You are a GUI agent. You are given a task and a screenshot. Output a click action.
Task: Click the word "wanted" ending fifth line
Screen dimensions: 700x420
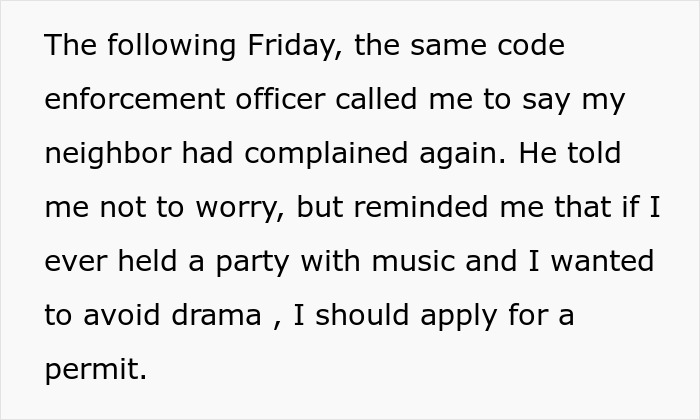(602, 261)
